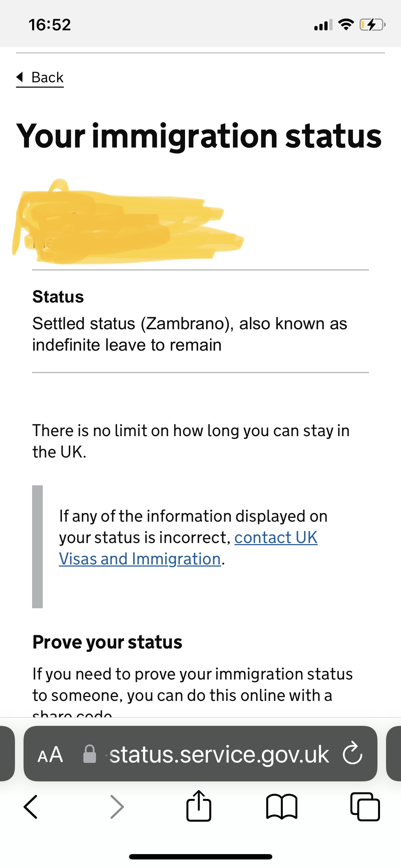Image resolution: width=401 pixels, height=868 pixels.
Task: Open the Safari share sheet icon
Action: pos(199,806)
